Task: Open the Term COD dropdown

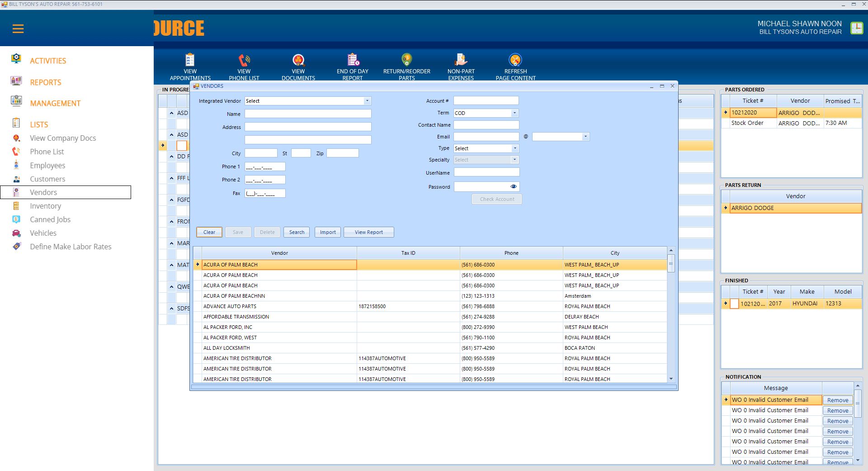Action: [x=514, y=113]
